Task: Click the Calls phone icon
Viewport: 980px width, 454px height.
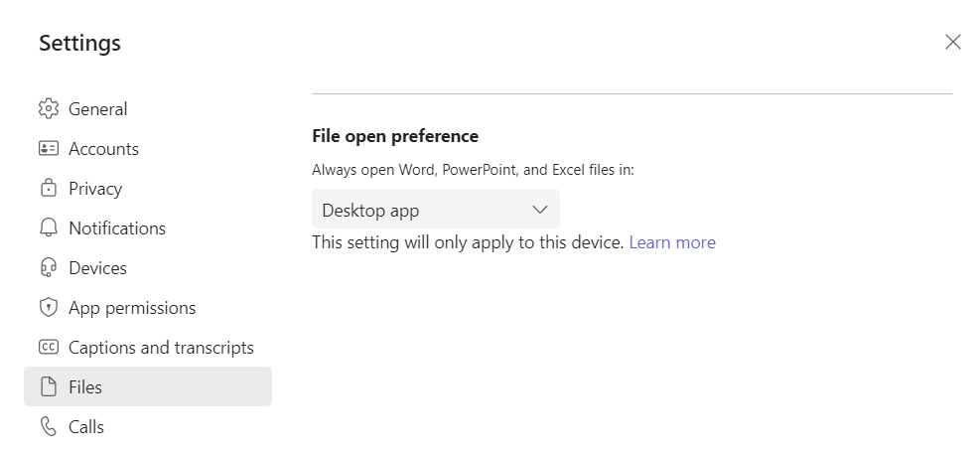Action: click(48, 426)
